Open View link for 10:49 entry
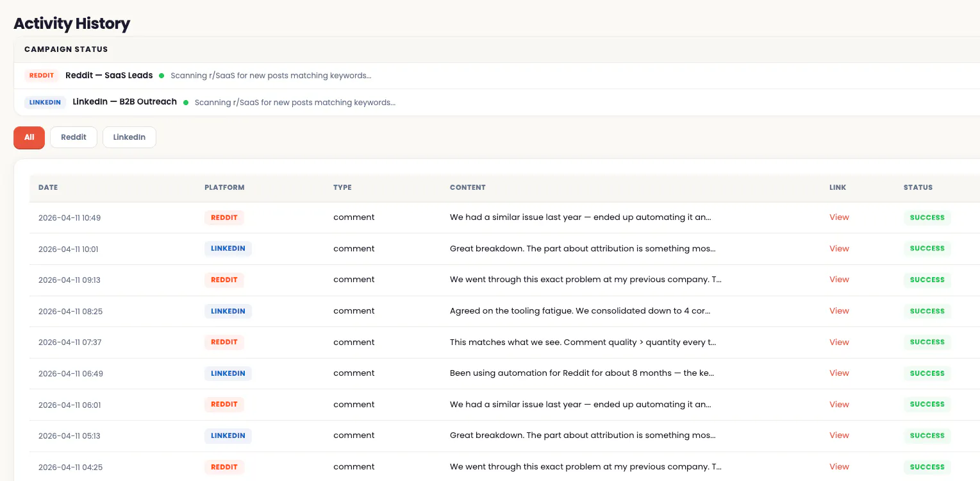Image resolution: width=980 pixels, height=481 pixels. click(839, 217)
